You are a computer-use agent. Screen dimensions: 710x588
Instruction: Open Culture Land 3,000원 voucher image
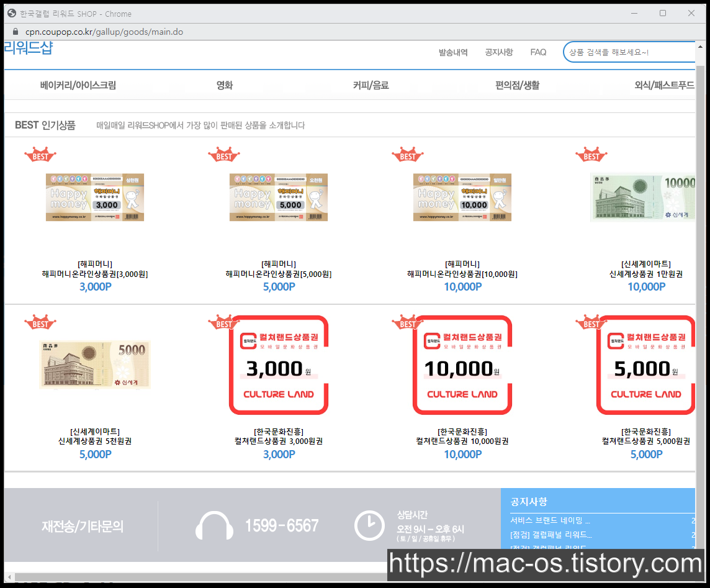click(x=279, y=364)
